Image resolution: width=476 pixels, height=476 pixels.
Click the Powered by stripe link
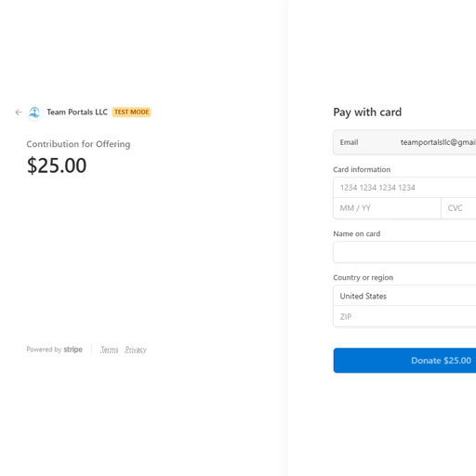click(55, 350)
